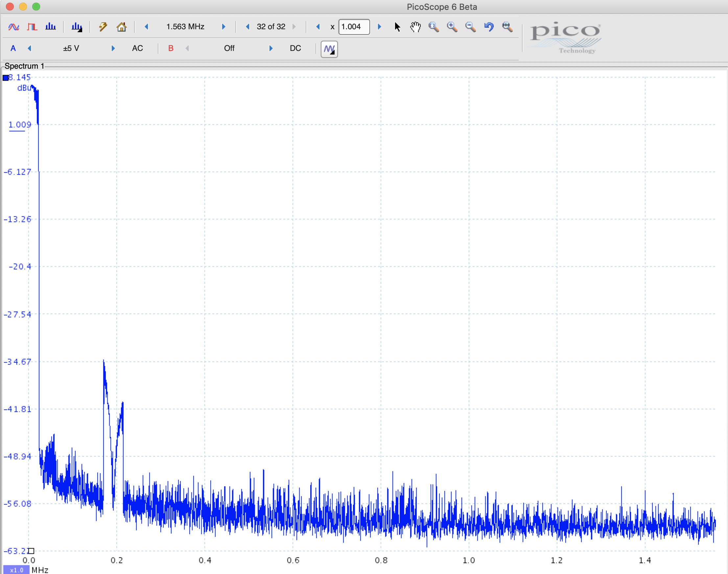Viewport: 728px width, 574px height.
Task: Select the Spectrum 1 view title
Action: tap(24, 66)
